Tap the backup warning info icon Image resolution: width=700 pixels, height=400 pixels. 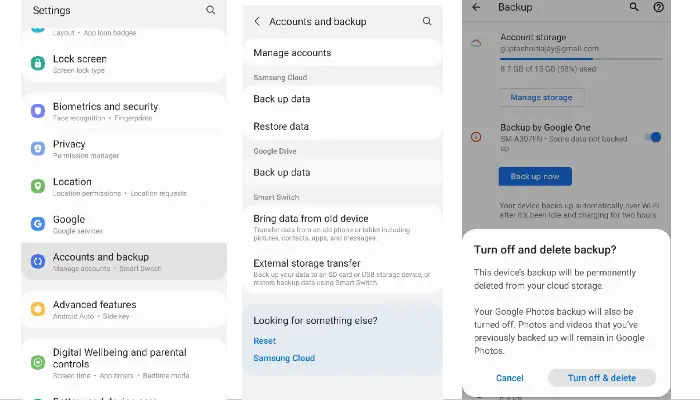(476, 137)
